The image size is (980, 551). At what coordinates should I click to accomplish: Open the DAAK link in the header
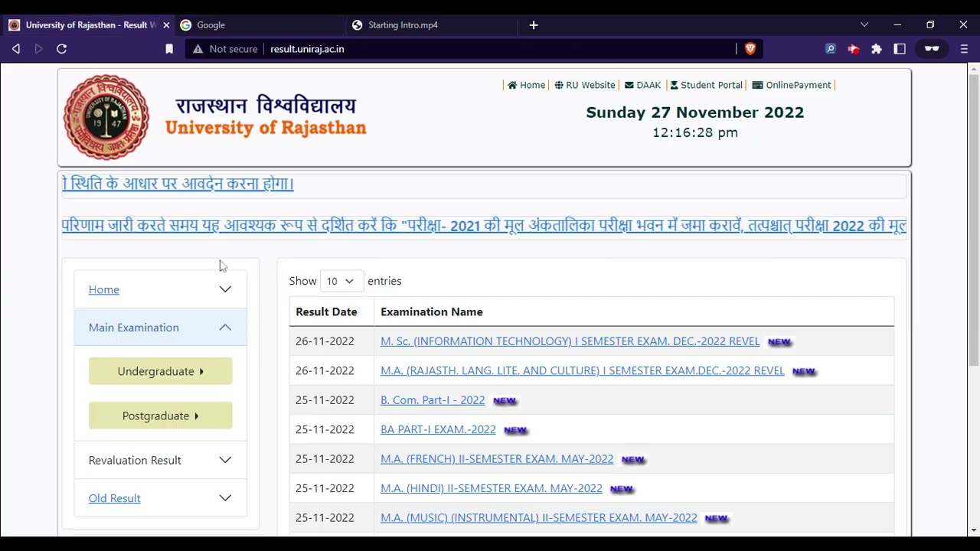tap(642, 85)
